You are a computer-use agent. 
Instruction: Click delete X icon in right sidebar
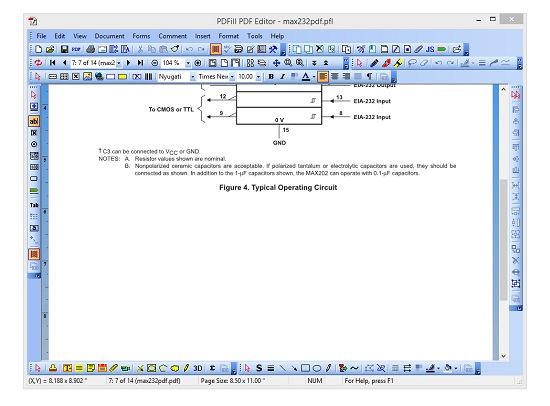pos(516,260)
